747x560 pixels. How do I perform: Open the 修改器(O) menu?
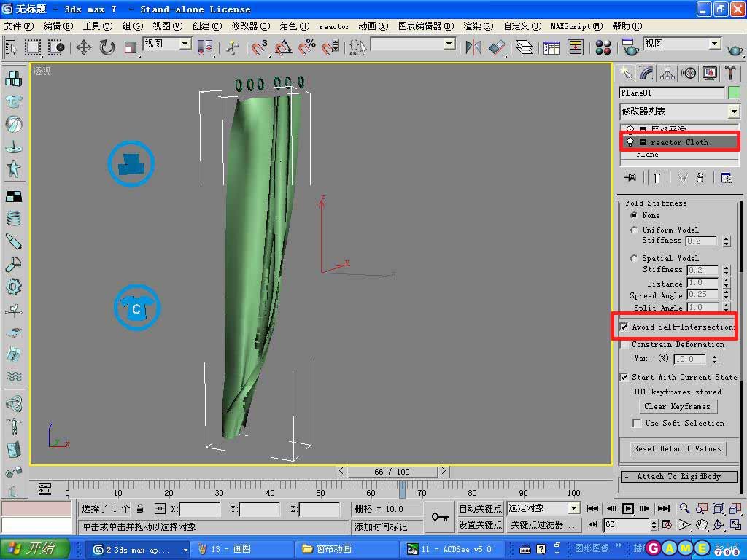251,26
